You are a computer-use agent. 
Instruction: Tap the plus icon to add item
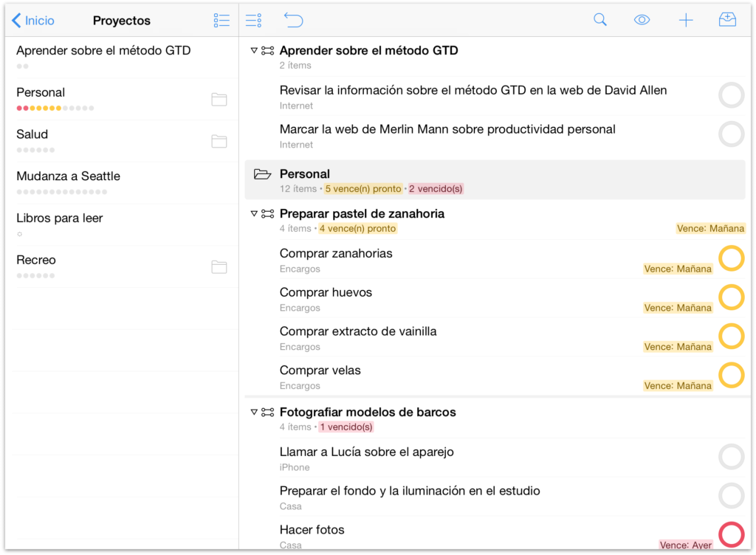point(686,21)
